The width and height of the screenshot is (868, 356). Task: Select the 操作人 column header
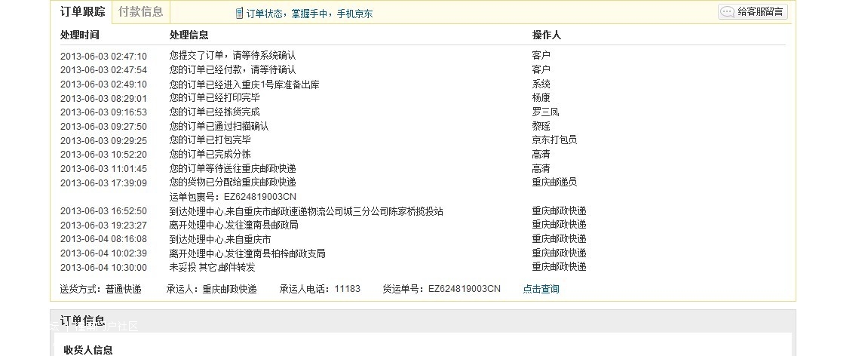547,35
